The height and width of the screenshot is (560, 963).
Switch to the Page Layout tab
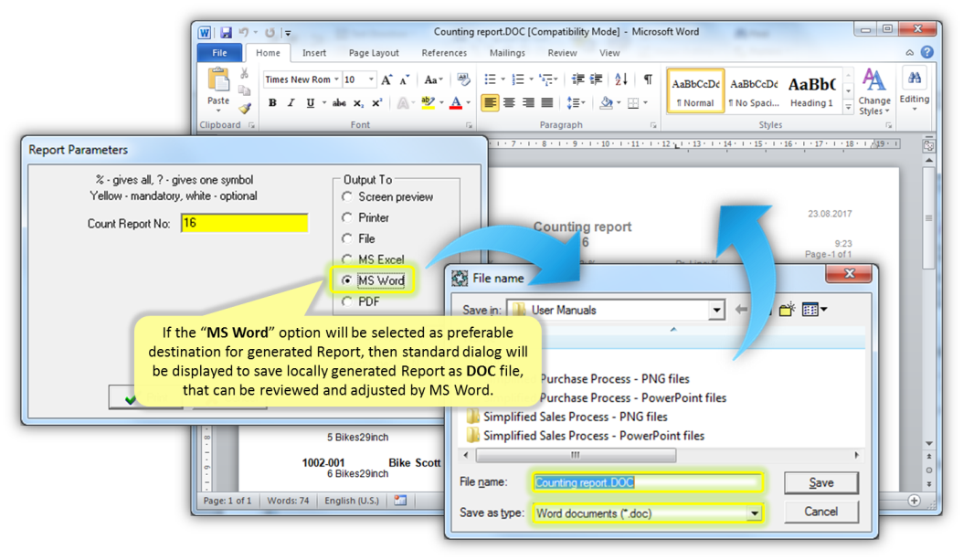coord(374,53)
